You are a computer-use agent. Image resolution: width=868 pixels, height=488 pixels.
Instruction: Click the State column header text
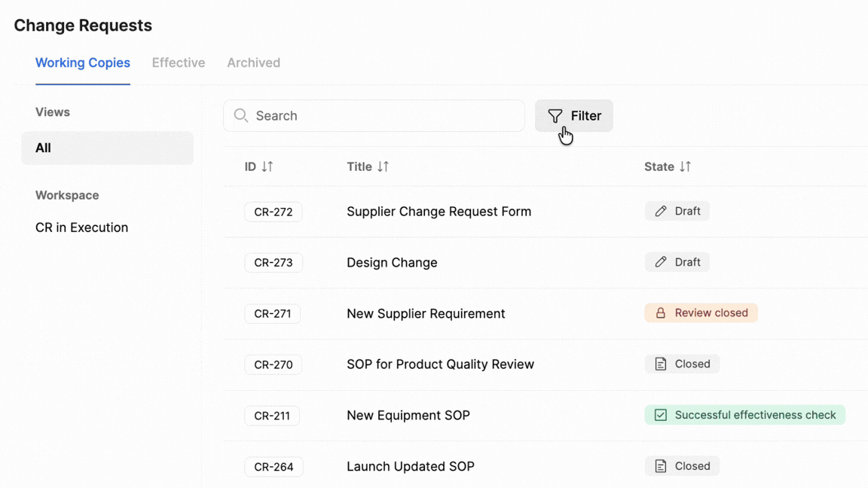pyautogui.click(x=659, y=166)
